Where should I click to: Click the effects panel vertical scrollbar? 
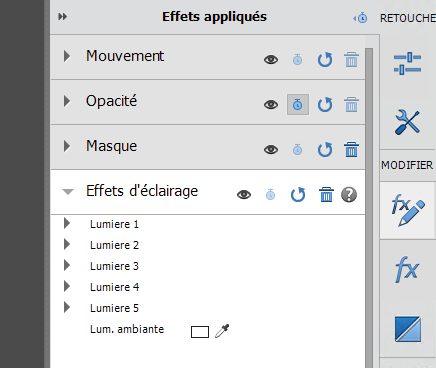pyautogui.click(x=369, y=207)
